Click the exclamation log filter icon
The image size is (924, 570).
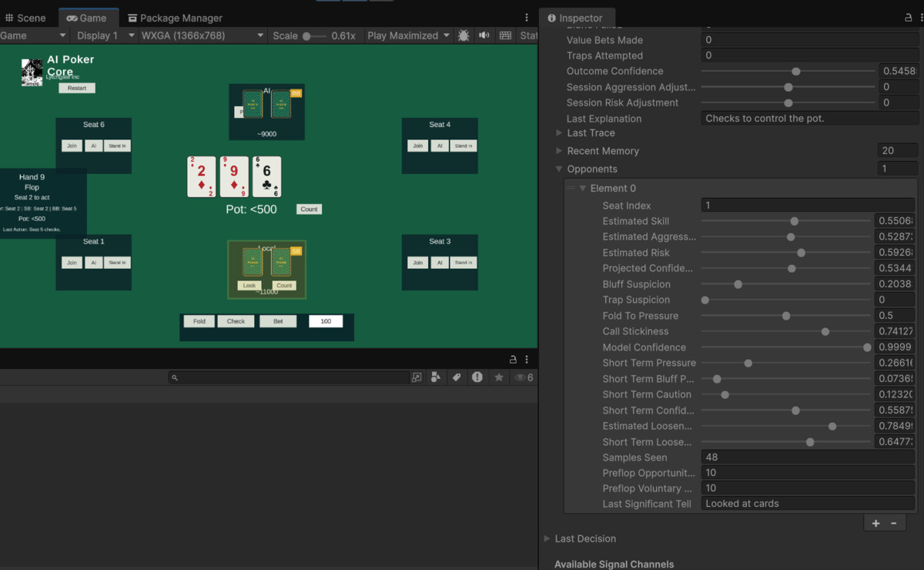(x=477, y=377)
